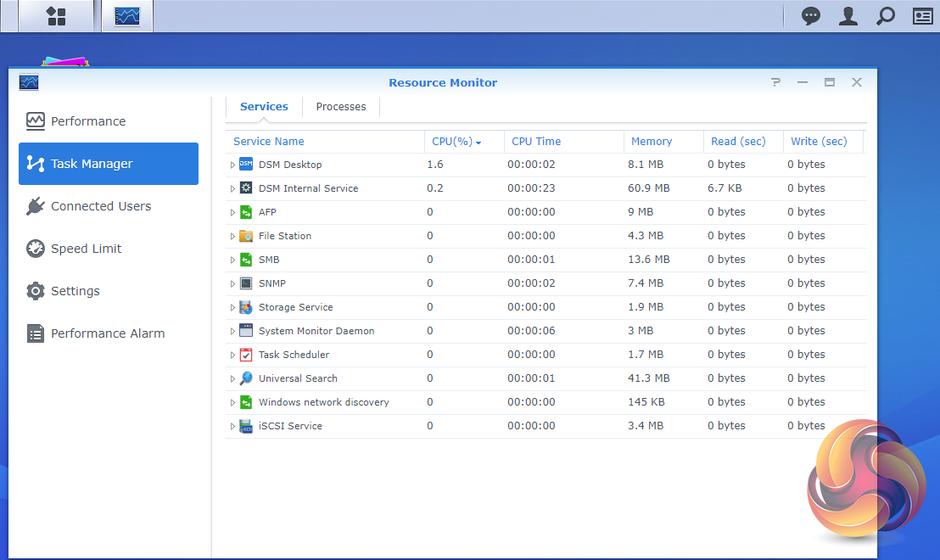
Task: Sort by the Memory column header
Action: click(x=652, y=142)
